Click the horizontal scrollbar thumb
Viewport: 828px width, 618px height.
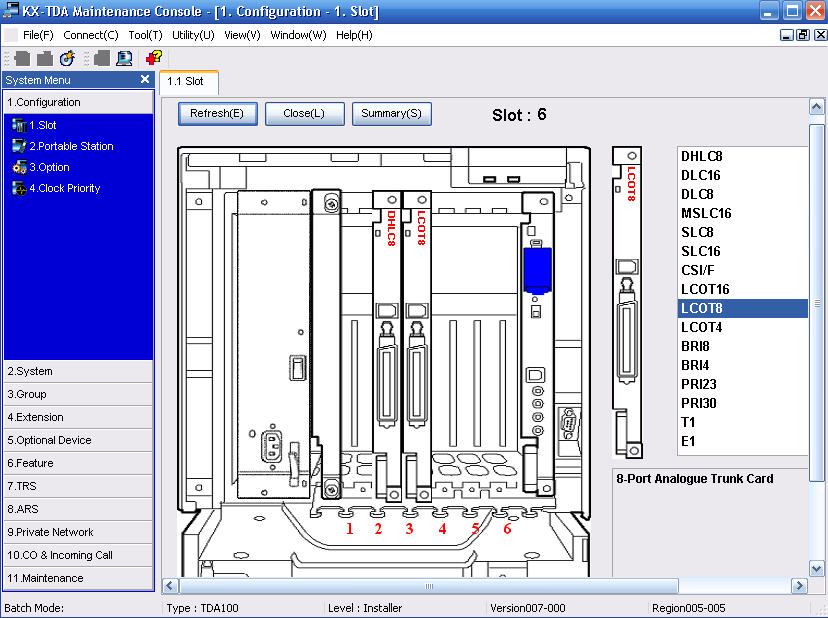[429, 586]
